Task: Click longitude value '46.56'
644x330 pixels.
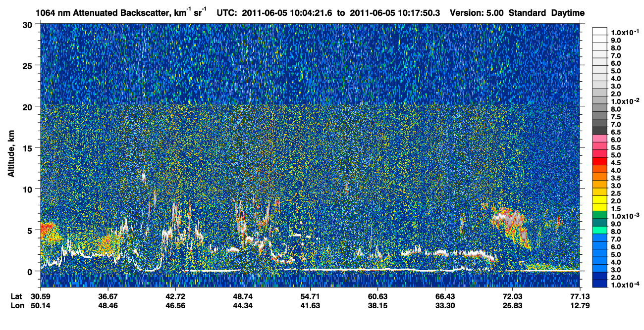Action: [x=175, y=305]
